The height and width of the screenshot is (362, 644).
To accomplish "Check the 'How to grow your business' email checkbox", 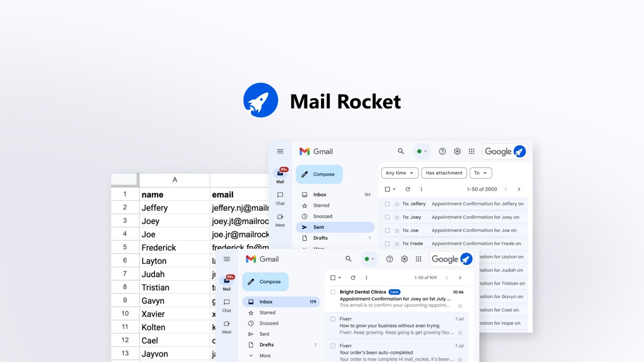I will [333, 319].
